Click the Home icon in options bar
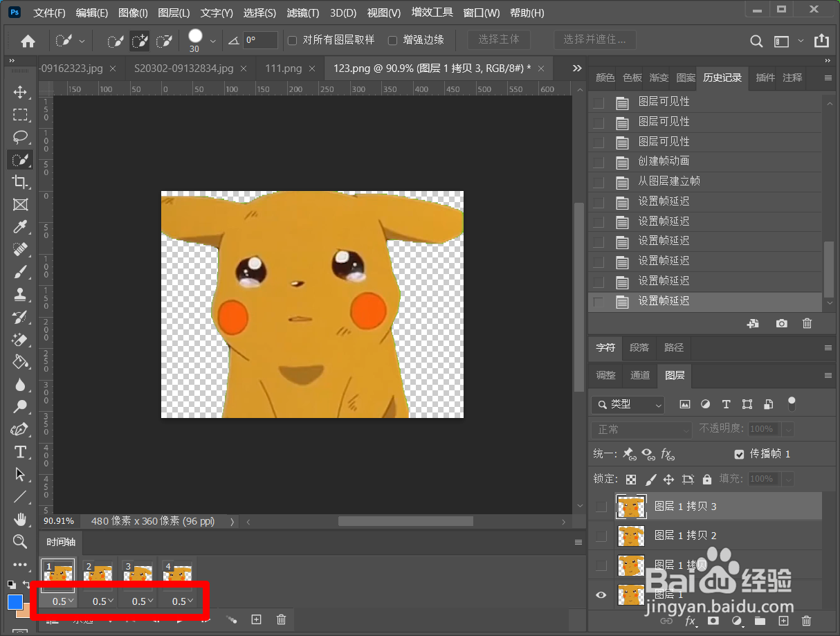 28,41
